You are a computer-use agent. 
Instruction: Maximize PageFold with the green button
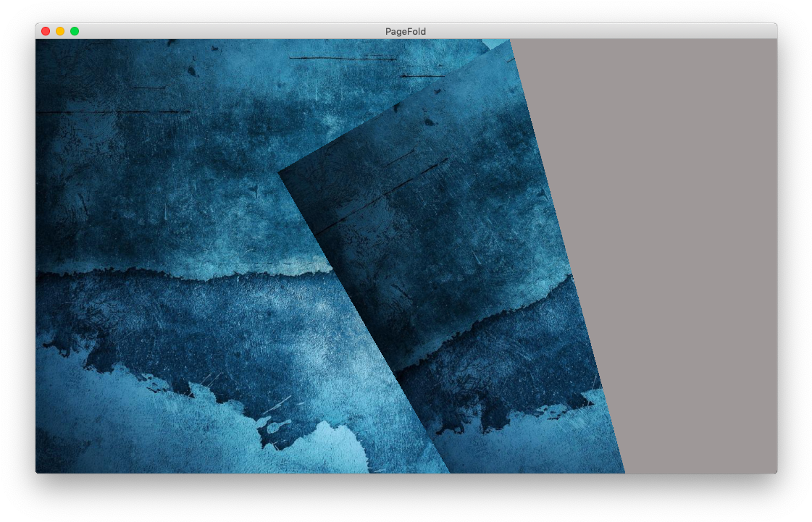(75, 31)
